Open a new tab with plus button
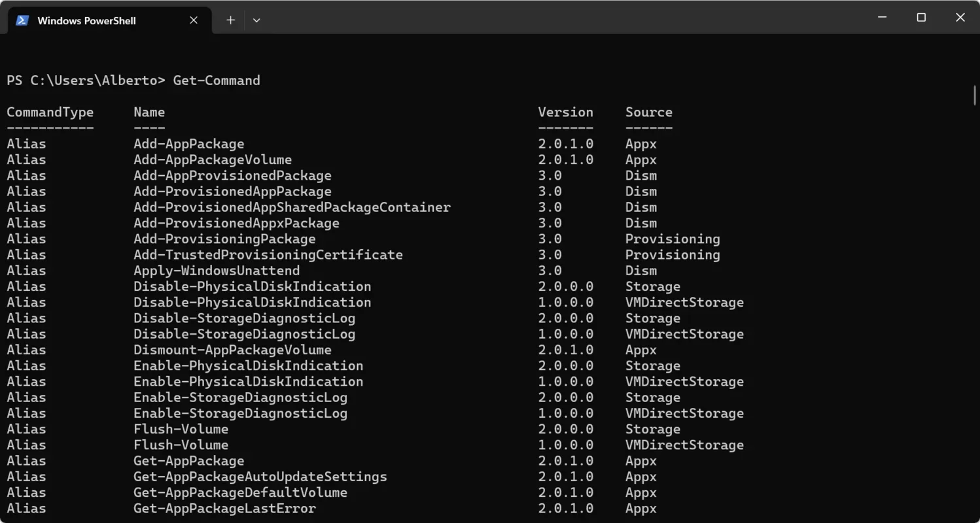 point(230,20)
